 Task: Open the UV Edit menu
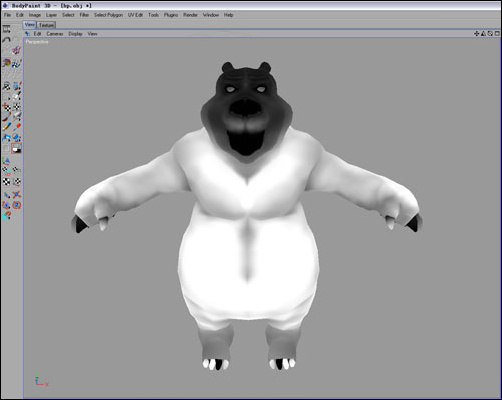[135, 15]
